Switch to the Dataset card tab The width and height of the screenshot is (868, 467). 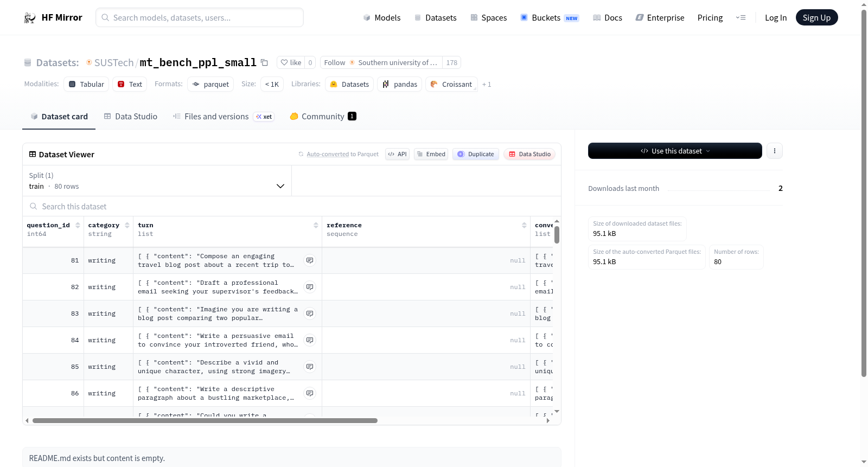tap(59, 117)
